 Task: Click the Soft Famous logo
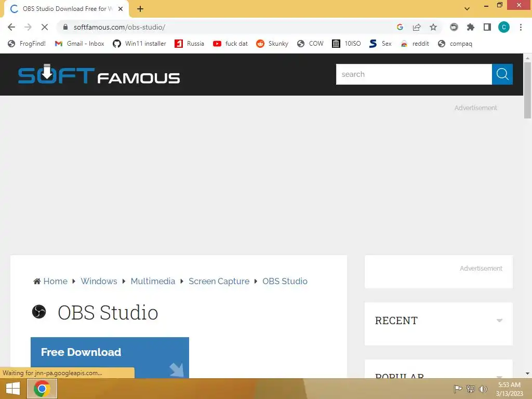(x=99, y=74)
